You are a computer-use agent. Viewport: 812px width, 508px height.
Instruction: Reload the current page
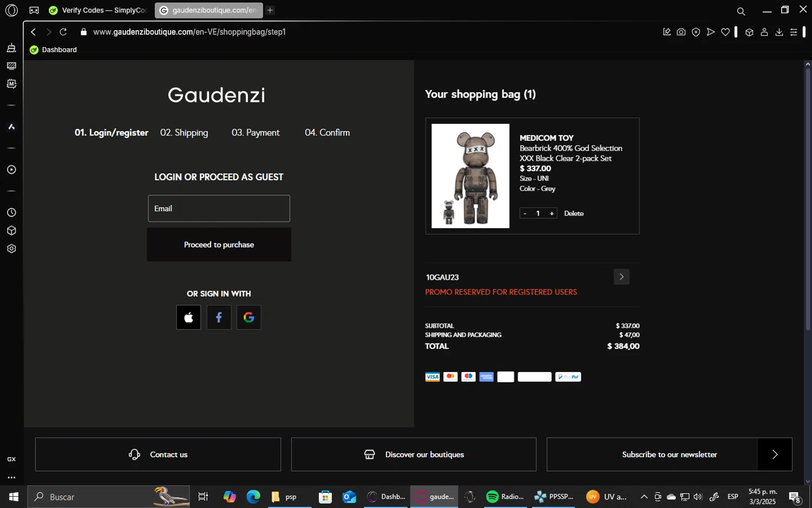[x=63, y=32]
